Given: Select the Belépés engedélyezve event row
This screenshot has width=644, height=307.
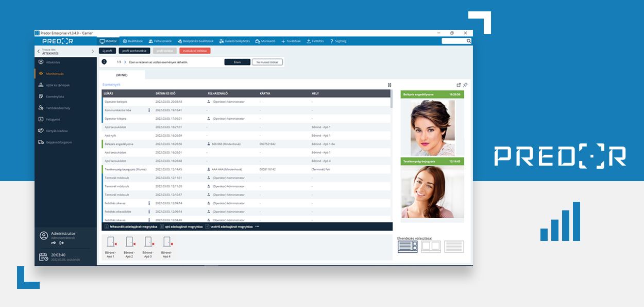Looking at the screenshot, I should point(246,144).
